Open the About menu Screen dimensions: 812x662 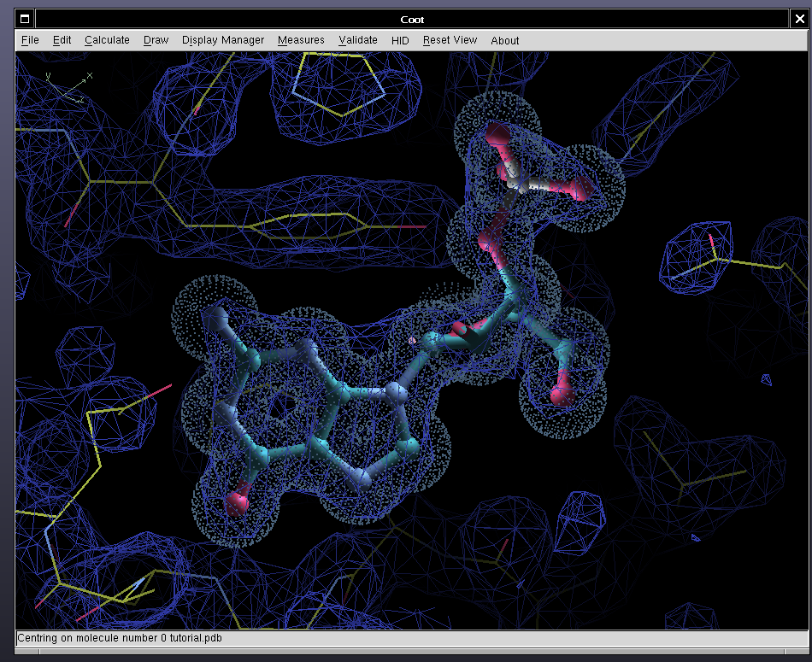[x=504, y=40]
